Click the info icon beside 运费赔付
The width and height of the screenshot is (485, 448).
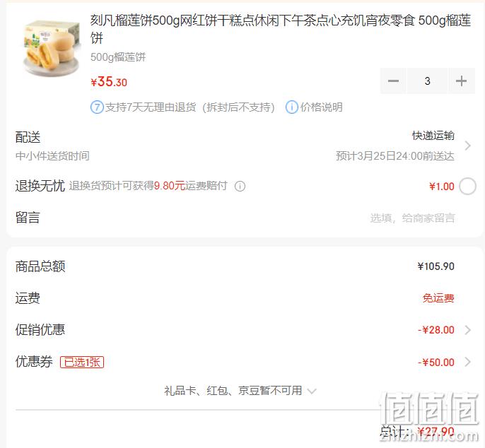240,186
